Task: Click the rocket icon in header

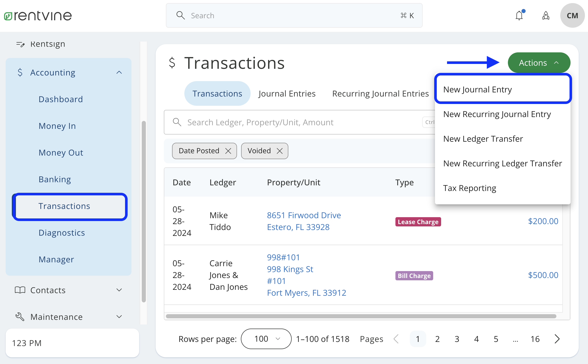Action: point(546,16)
